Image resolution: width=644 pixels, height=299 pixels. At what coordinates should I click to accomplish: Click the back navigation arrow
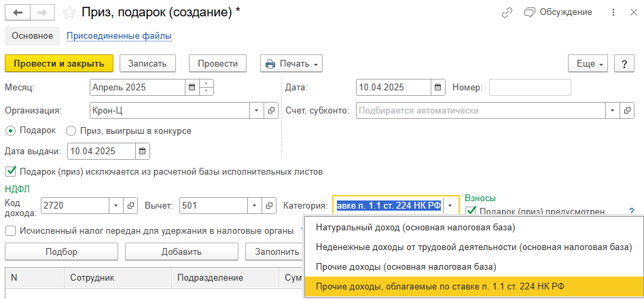18,12
